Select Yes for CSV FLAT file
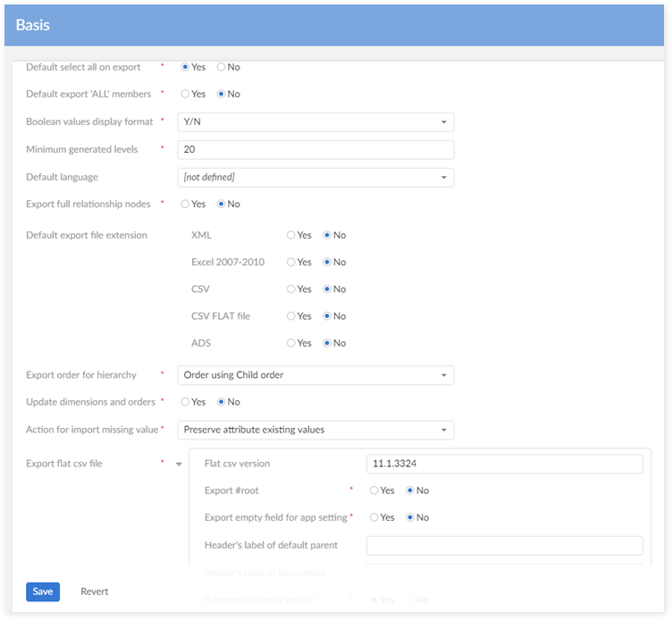The height and width of the screenshot is (620, 672). point(291,315)
